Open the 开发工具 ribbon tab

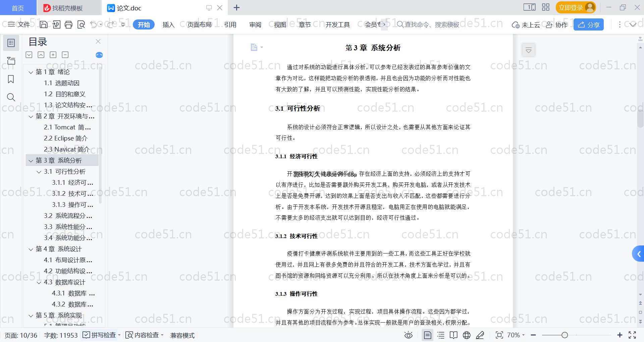coord(337,24)
